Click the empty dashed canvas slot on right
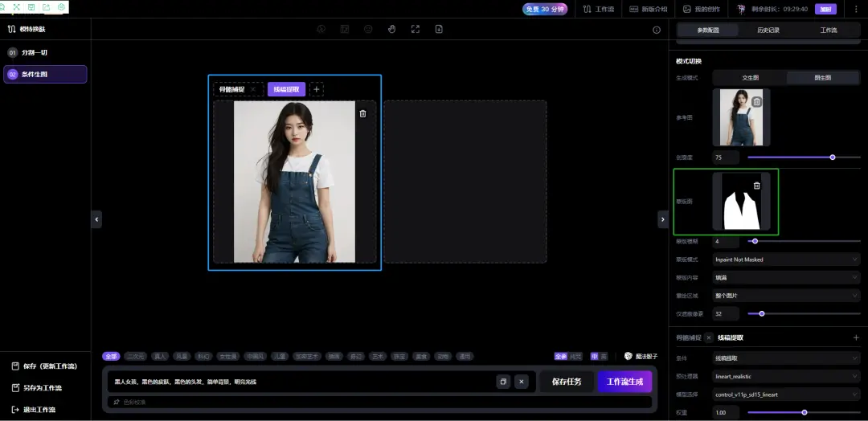 pos(465,182)
